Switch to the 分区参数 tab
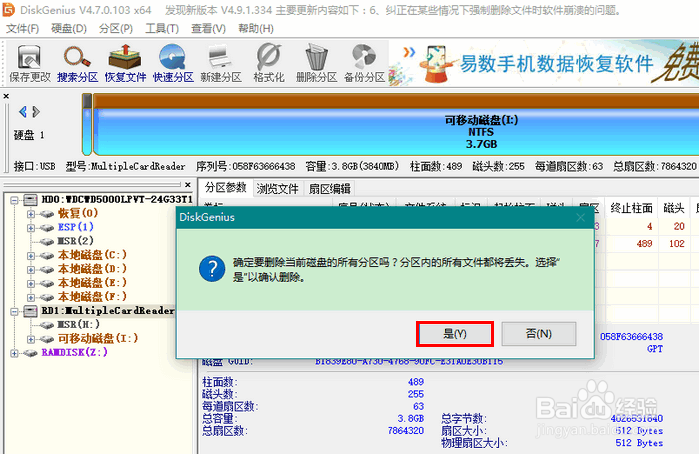The height and width of the screenshot is (454, 699). [226, 187]
